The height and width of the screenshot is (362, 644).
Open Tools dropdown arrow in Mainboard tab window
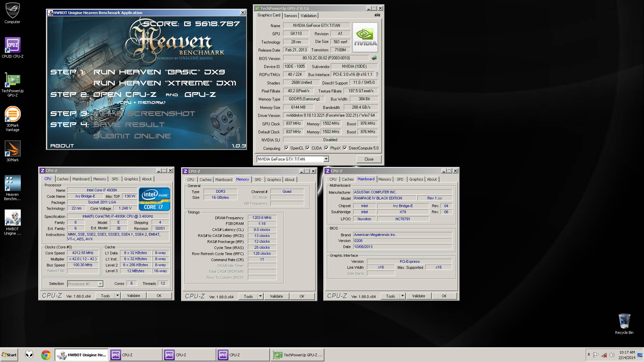point(403,296)
